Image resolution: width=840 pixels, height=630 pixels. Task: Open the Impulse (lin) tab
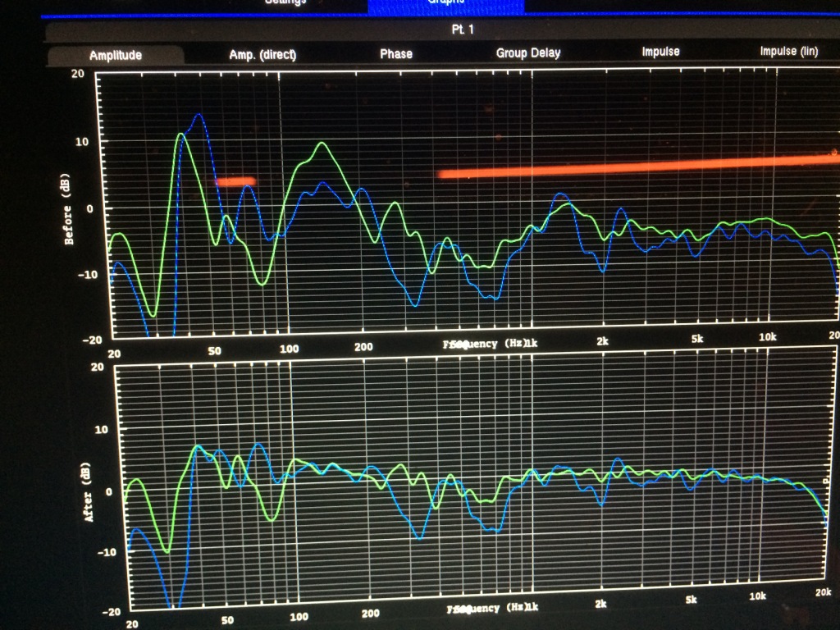click(x=788, y=52)
